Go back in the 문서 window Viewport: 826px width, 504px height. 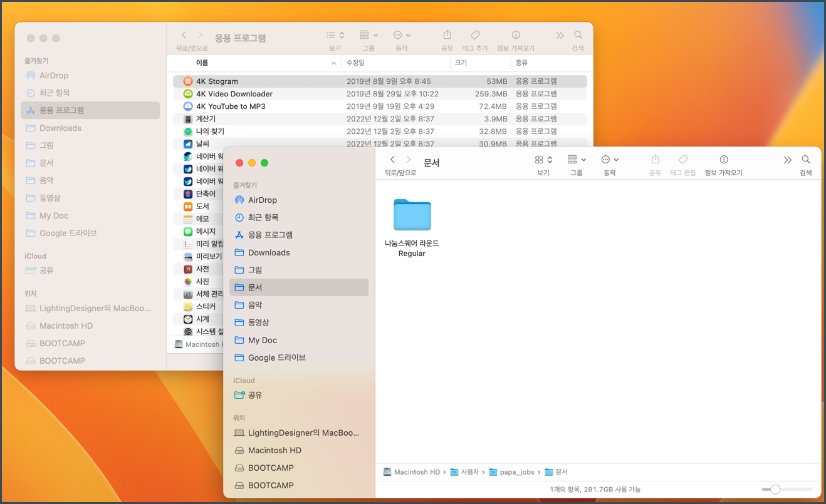(x=392, y=160)
